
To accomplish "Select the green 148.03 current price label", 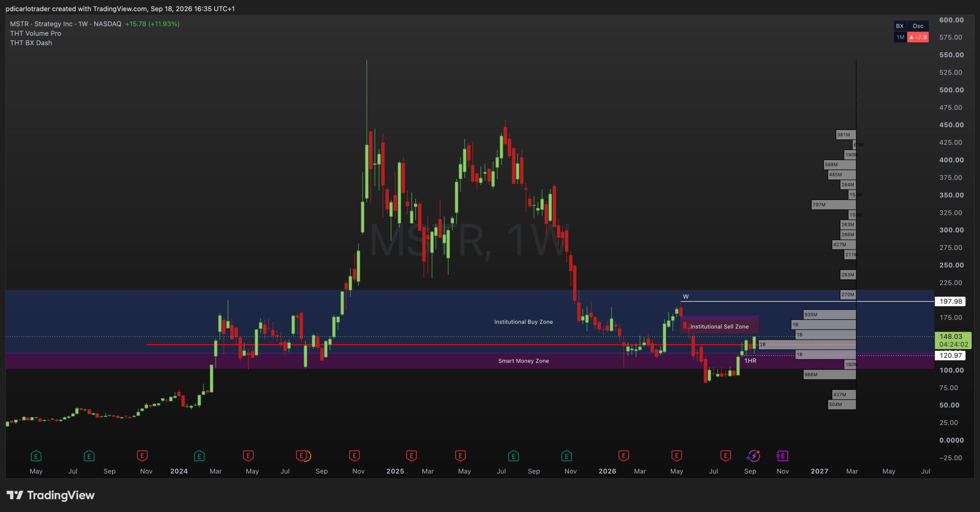I will click(x=953, y=340).
